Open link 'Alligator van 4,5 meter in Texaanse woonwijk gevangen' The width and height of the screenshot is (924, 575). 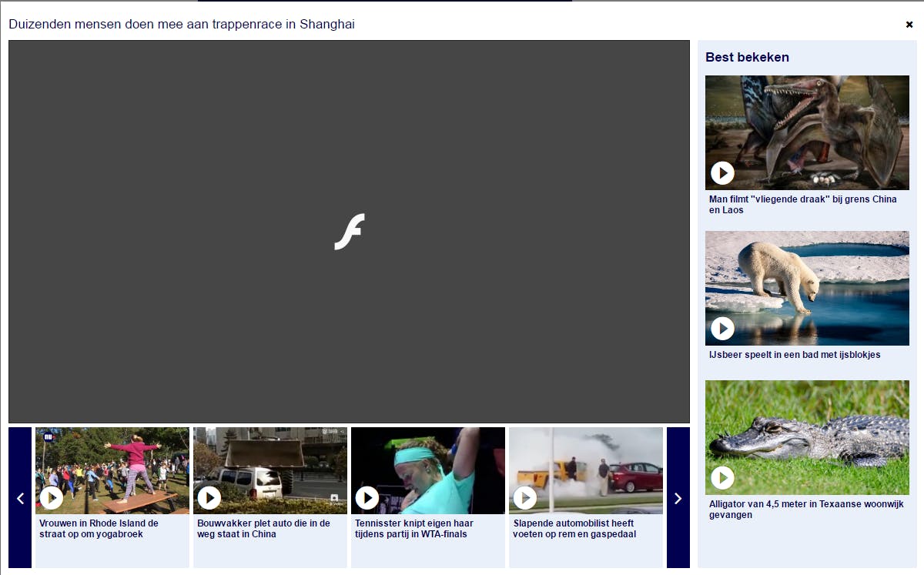click(x=806, y=510)
